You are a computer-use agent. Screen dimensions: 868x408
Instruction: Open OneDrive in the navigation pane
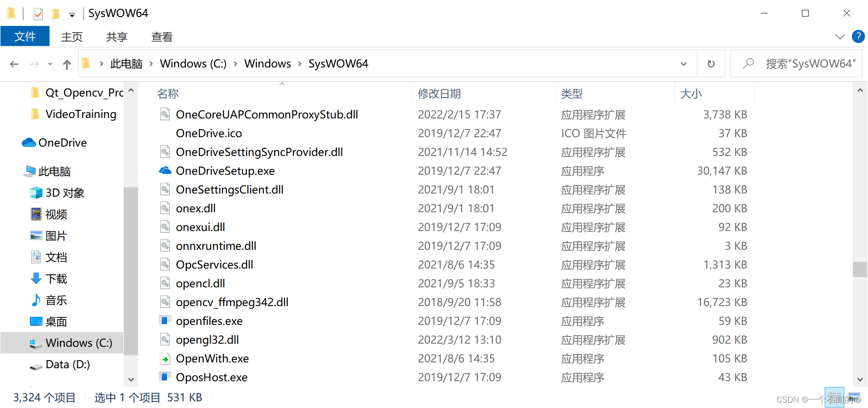[54, 143]
